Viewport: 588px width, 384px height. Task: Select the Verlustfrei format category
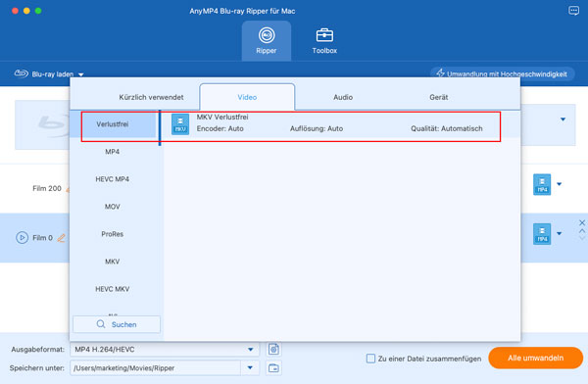click(113, 124)
